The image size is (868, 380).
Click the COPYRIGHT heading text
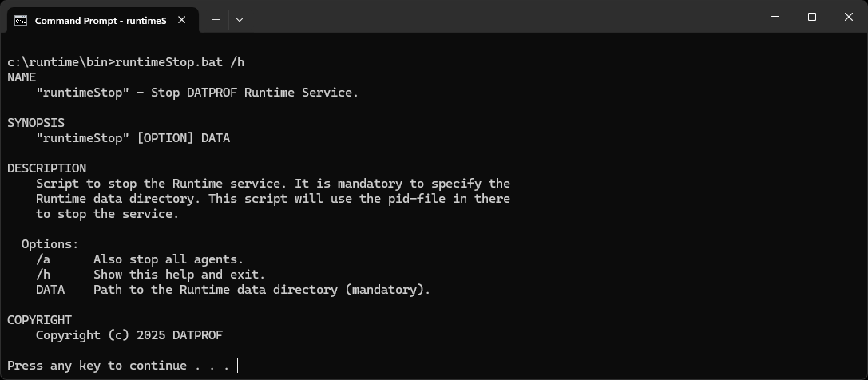(x=39, y=320)
